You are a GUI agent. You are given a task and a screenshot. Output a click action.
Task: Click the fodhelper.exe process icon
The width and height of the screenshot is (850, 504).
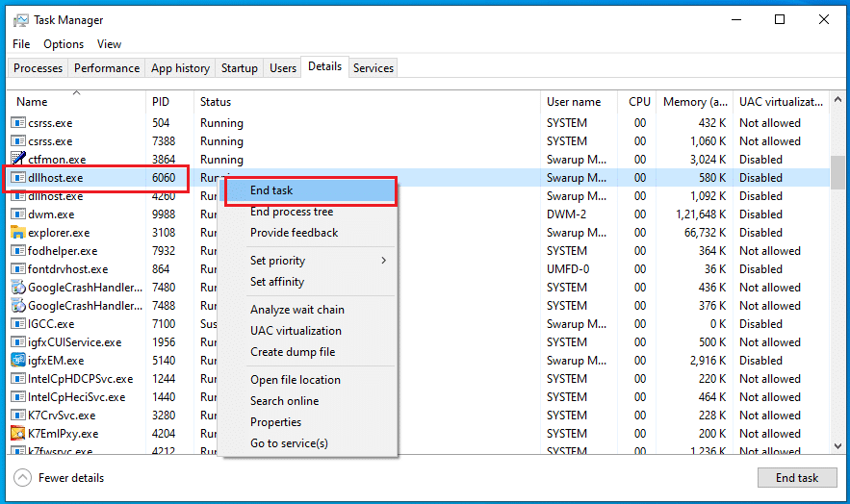(18, 251)
